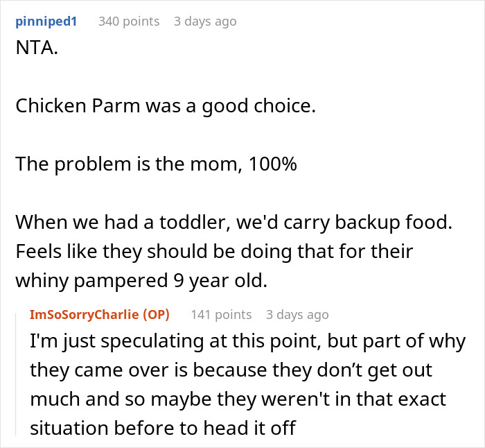The image size is (485, 448).
Task: Click the much and so maybe line
Action: (238, 399)
